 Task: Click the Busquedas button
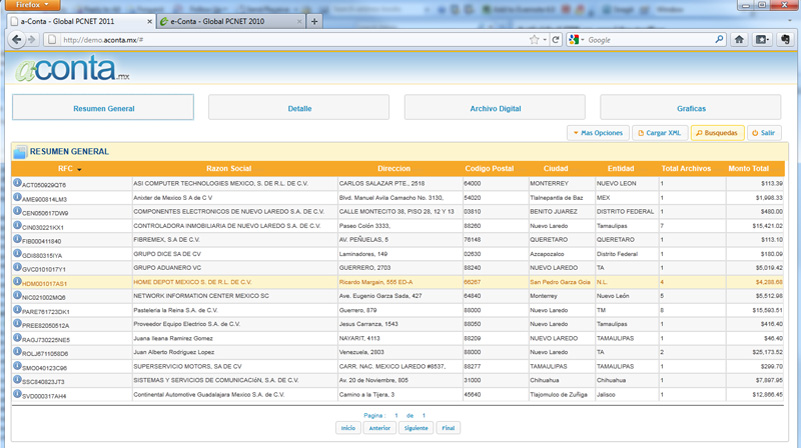717,133
